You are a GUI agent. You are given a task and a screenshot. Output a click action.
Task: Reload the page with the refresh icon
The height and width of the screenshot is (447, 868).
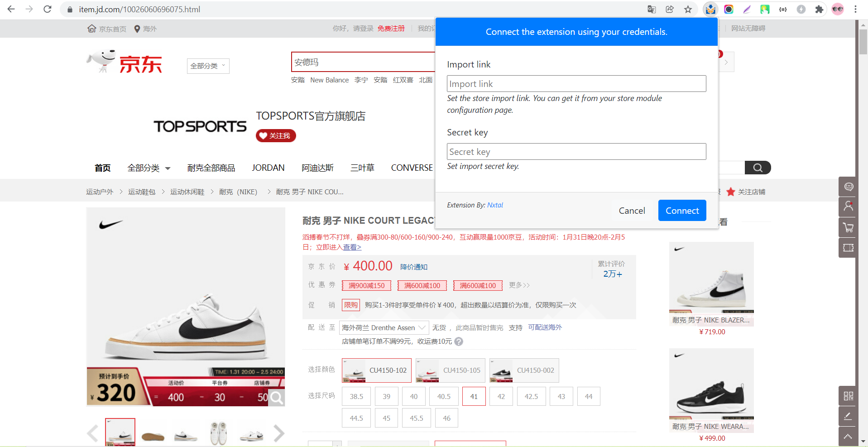[x=47, y=9]
